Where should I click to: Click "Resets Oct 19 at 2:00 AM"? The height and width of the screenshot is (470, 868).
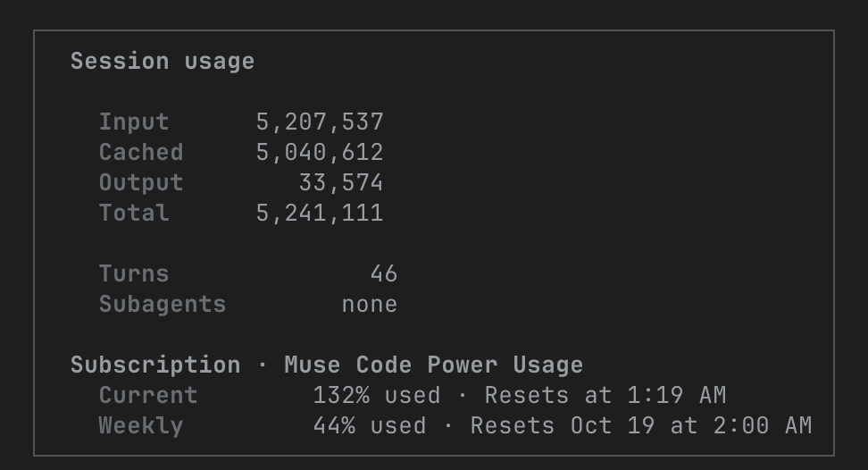tap(641, 426)
